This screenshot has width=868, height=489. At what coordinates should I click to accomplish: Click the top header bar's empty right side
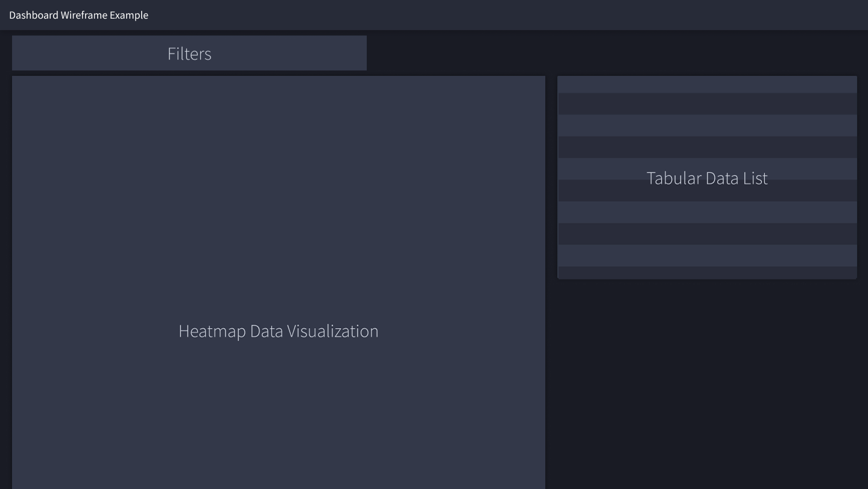[603, 15]
